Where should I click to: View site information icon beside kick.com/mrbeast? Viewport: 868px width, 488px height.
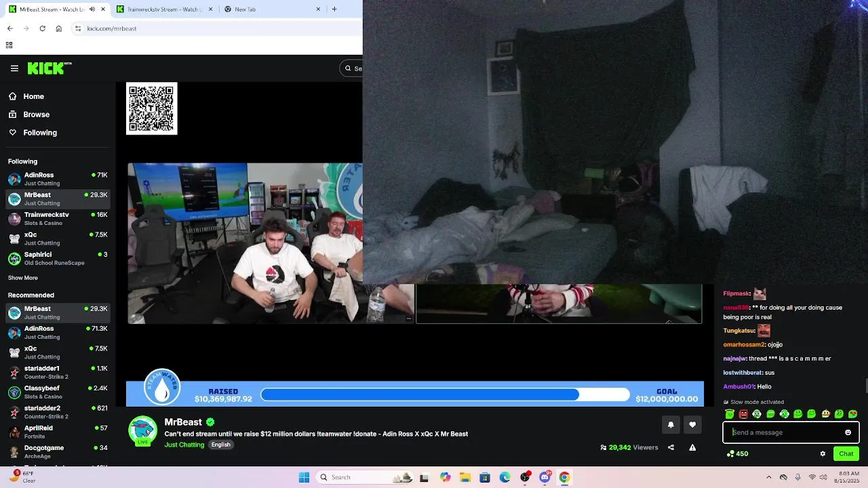coord(78,28)
